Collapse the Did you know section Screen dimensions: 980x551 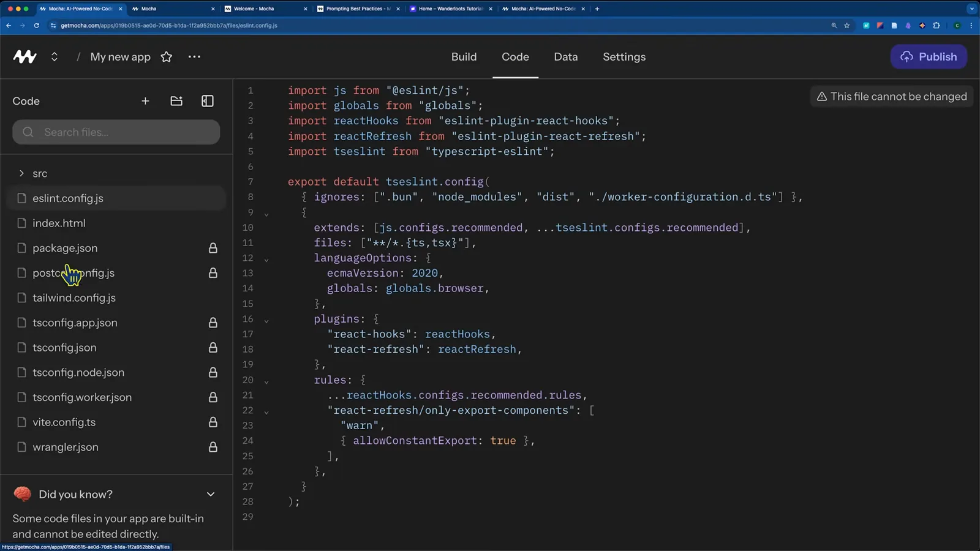(211, 494)
